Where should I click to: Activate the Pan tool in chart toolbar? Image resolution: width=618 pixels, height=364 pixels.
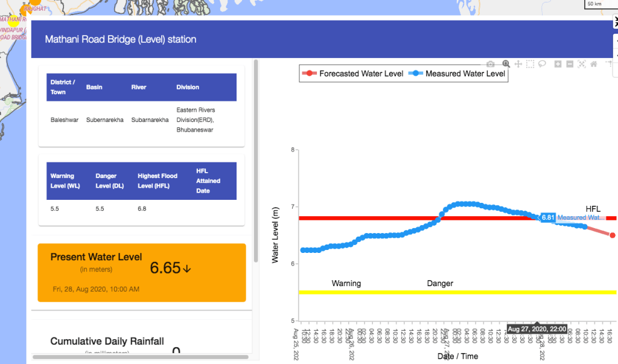click(x=518, y=64)
